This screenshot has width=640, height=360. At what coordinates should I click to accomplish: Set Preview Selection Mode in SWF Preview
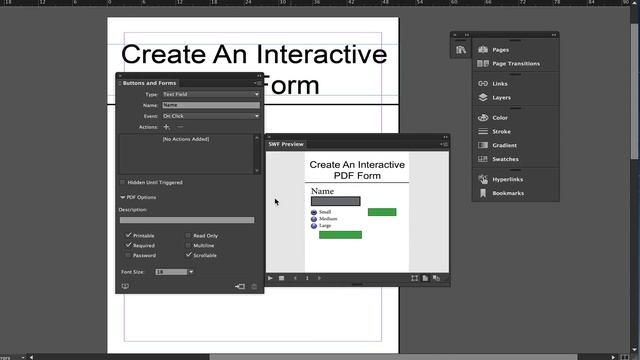point(414,278)
